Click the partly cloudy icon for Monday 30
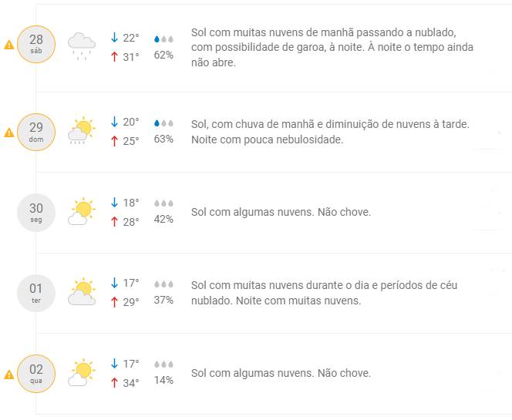The image size is (512, 420). coord(82,211)
